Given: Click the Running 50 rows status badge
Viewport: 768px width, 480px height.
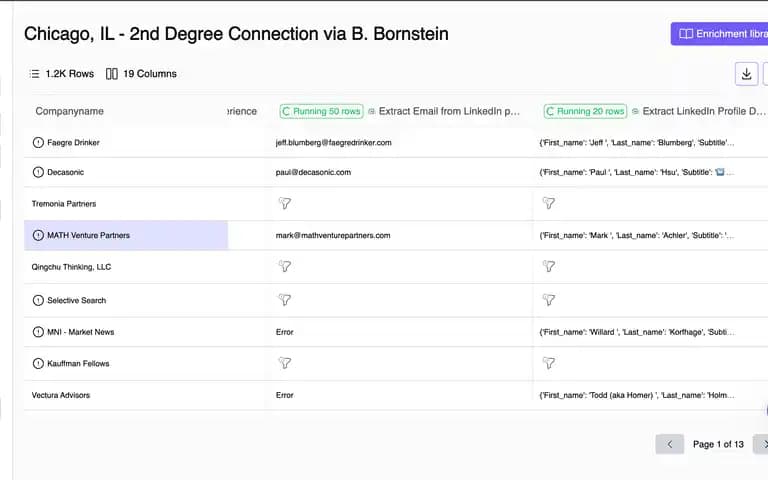Looking at the screenshot, I should coord(322,111).
